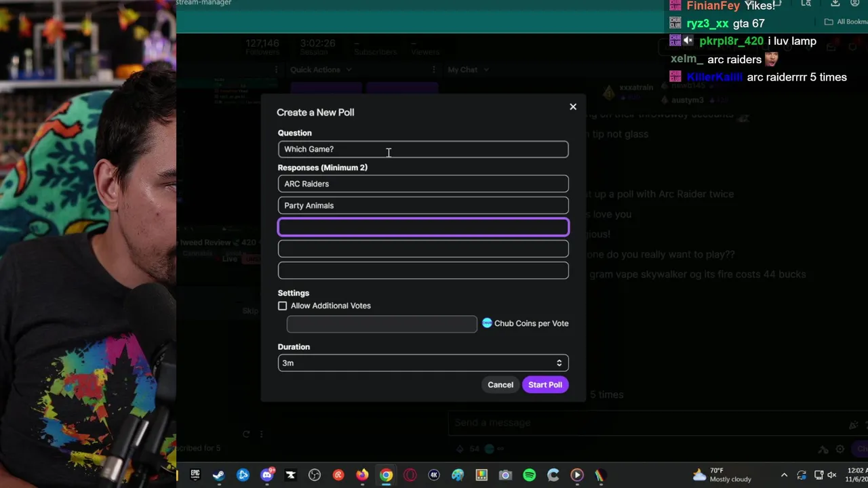Click Chub Coins icon beside per Vote
868x488 pixels.
pyautogui.click(x=487, y=323)
